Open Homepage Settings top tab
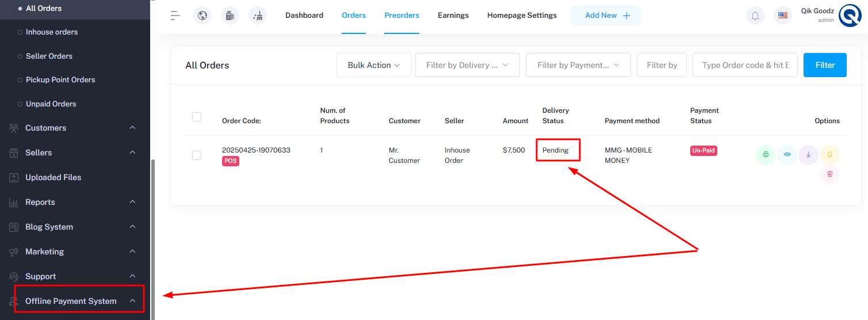868x320 pixels. click(522, 16)
